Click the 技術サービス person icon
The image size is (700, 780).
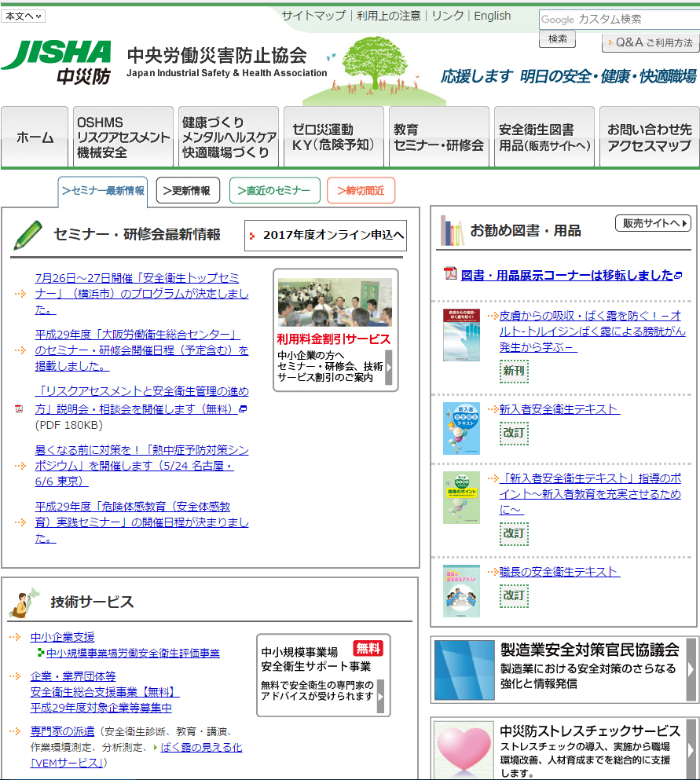tap(24, 602)
